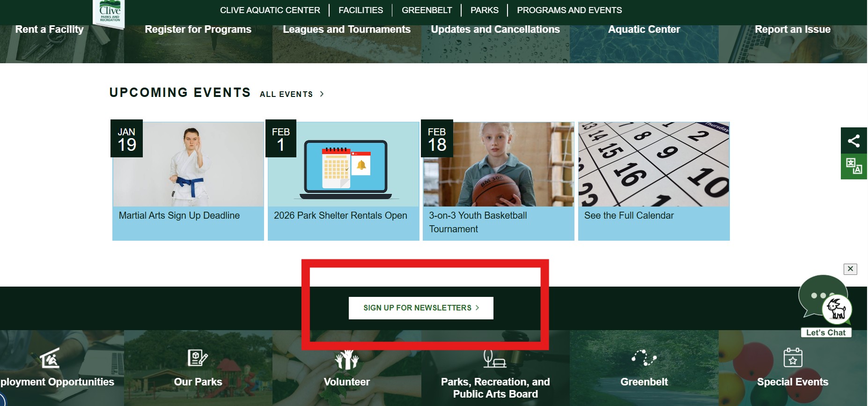The height and width of the screenshot is (406, 868).
Task: Click the laptop calendar event thumbnail
Action: tap(344, 164)
